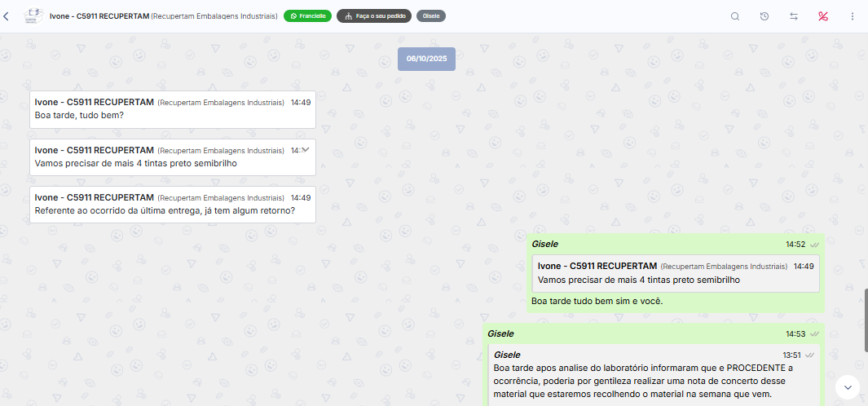
Task: Click the 06/10/2025 date badge
Action: 427,60
